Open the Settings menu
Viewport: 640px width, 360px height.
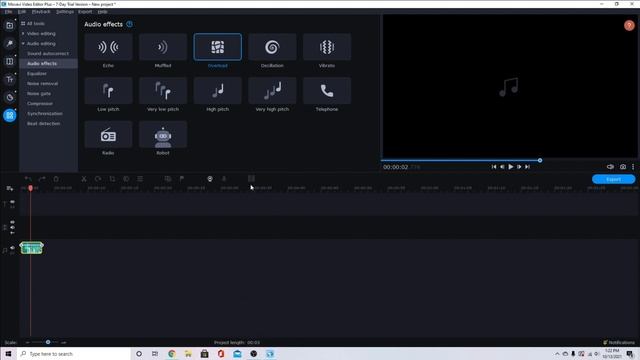(65, 12)
